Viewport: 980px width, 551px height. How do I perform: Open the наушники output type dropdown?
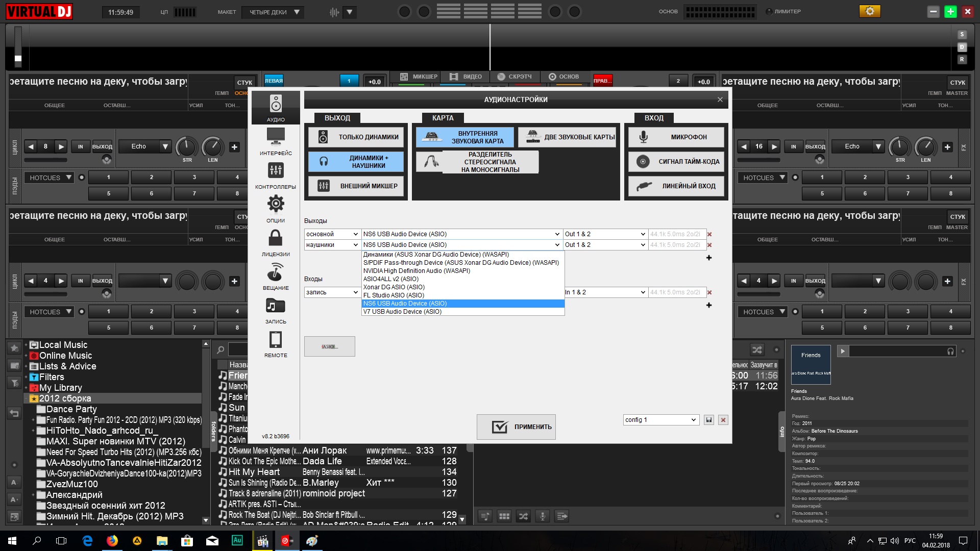click(x=332, y=245)
